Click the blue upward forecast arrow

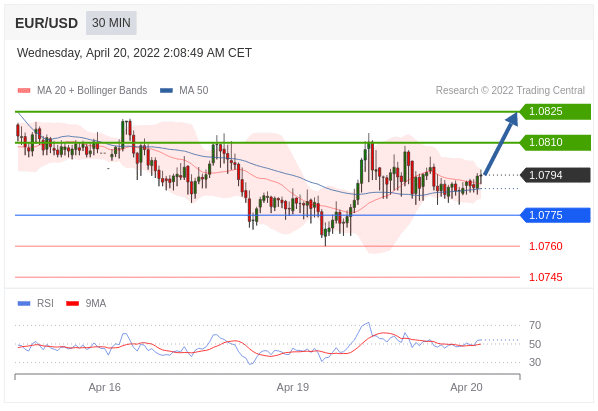(x=502, y=143)
